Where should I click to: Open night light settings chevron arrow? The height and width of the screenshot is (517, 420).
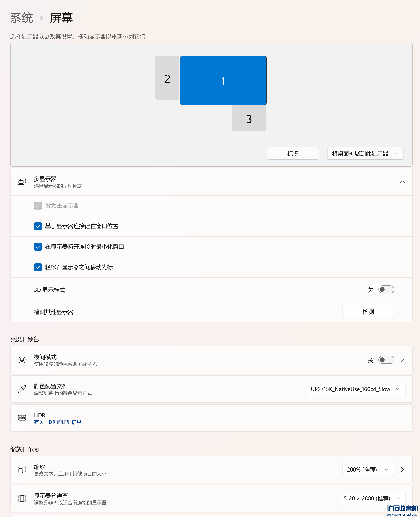(x=402, y=360)
